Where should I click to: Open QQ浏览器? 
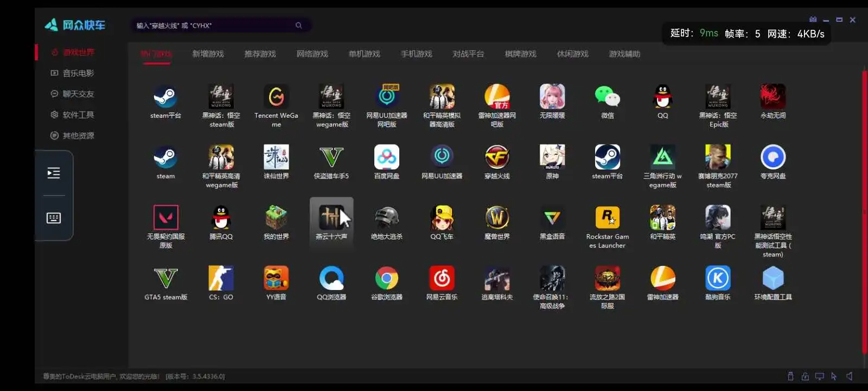pos(331,279)
